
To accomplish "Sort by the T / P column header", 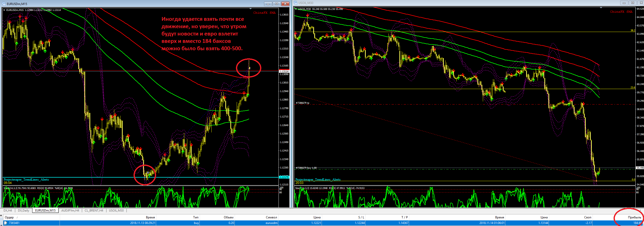I will pos(388,217).
